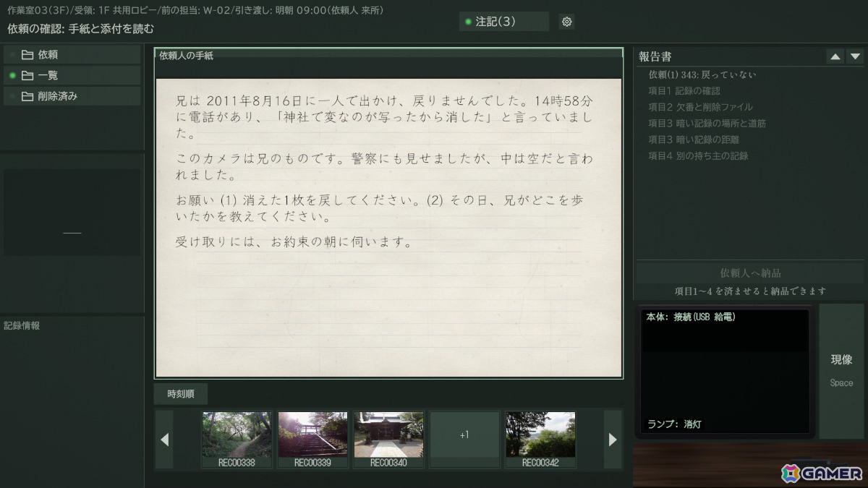
Task: Select report item 項目1 記録の確認
Action: tap(684, 91)
